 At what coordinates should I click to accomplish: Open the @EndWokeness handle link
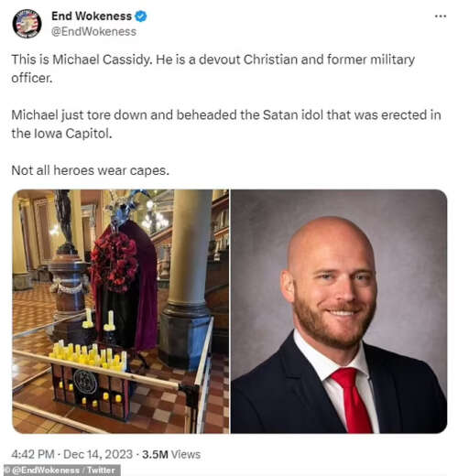pyautogui.click(x=93, y=32)
